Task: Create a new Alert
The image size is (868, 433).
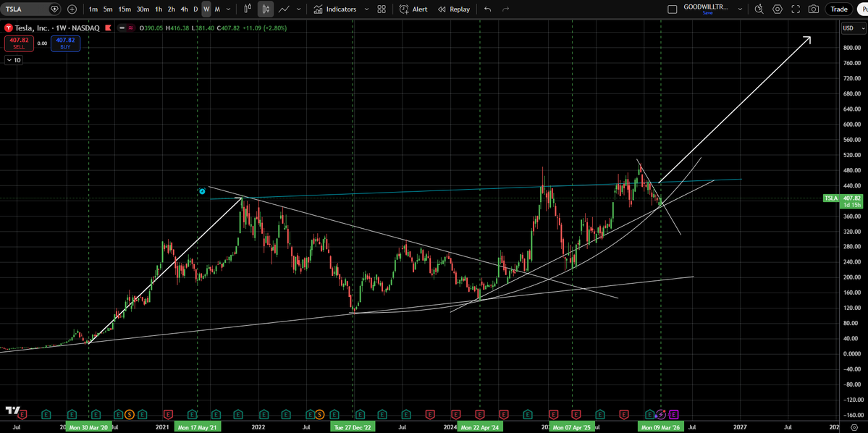Action: click(413, 9)
